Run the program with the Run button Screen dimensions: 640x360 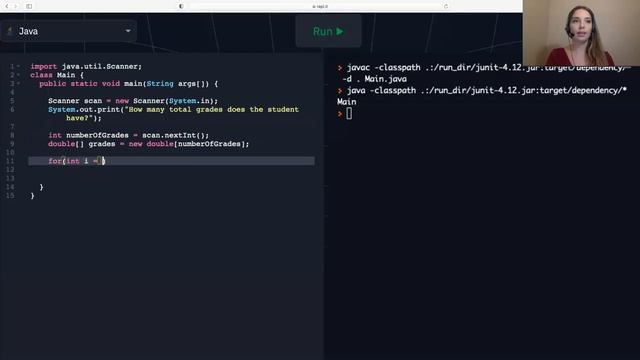[328, 31]
